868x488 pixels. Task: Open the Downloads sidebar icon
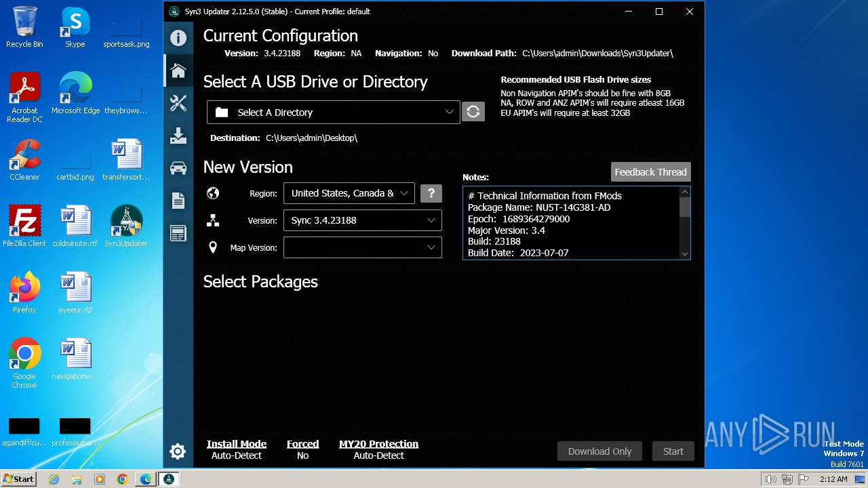(x=178, y=136)
